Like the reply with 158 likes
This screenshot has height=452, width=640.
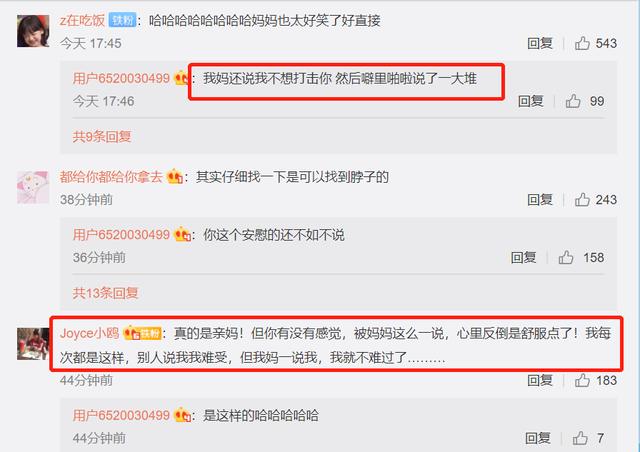566,257
